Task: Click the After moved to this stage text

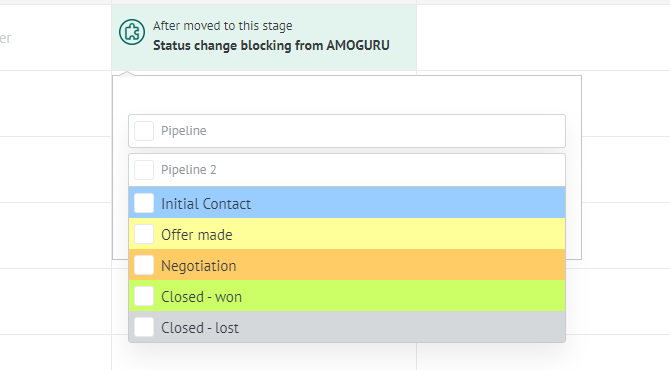Action: pos(223,26)
